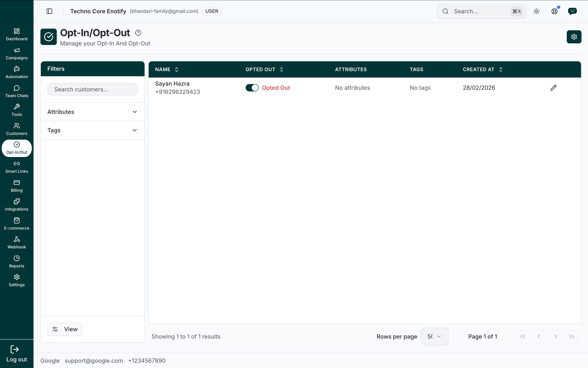Open Campaigns from the sidebar
Image resolution: width=588 pixels, height=368 pixels.
point(17,54)
